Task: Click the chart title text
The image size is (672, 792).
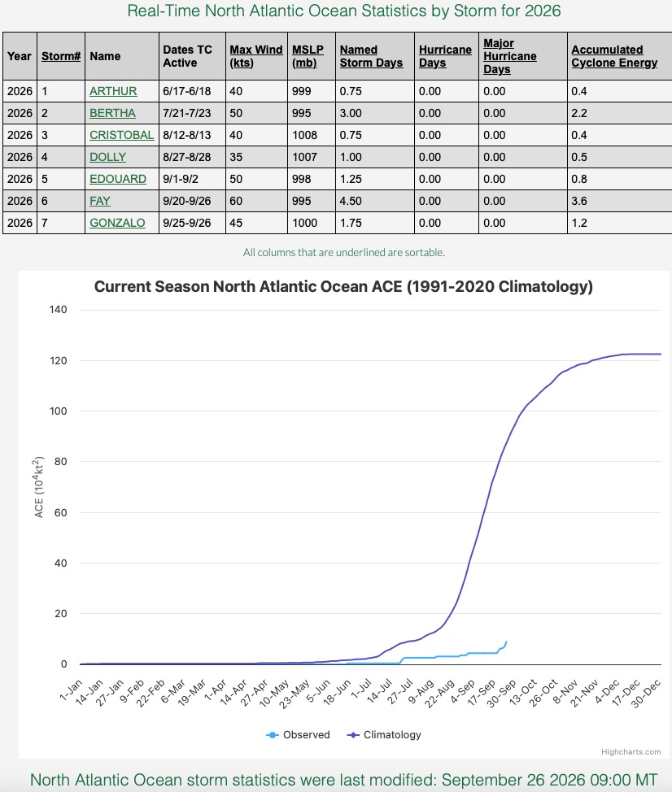Action: point(343,286)
